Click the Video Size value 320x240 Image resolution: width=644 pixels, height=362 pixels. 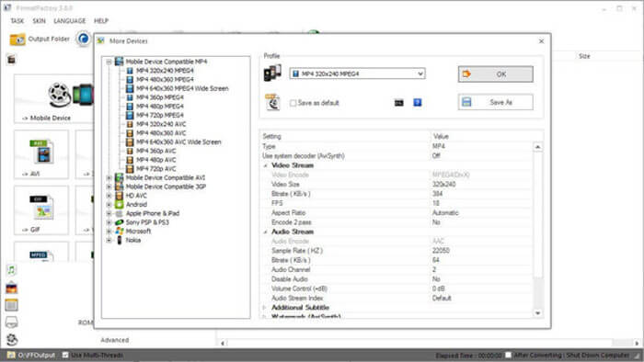point(444,185)
